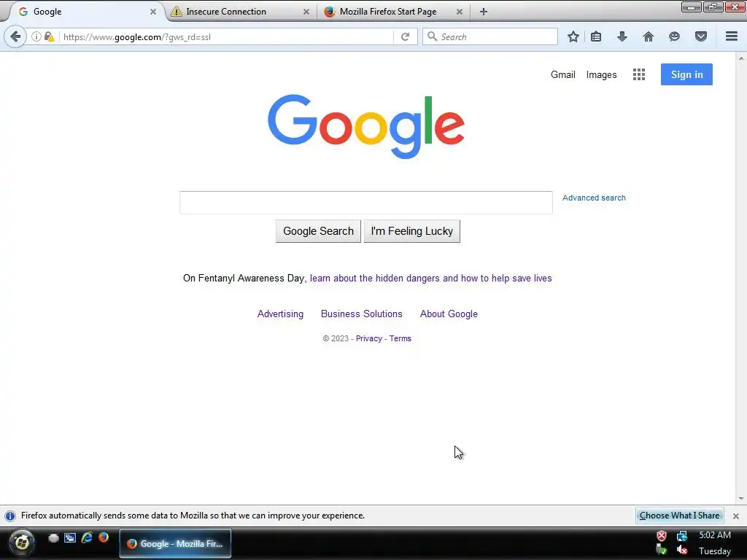Open a new tab with plus button

pos(484,12)
